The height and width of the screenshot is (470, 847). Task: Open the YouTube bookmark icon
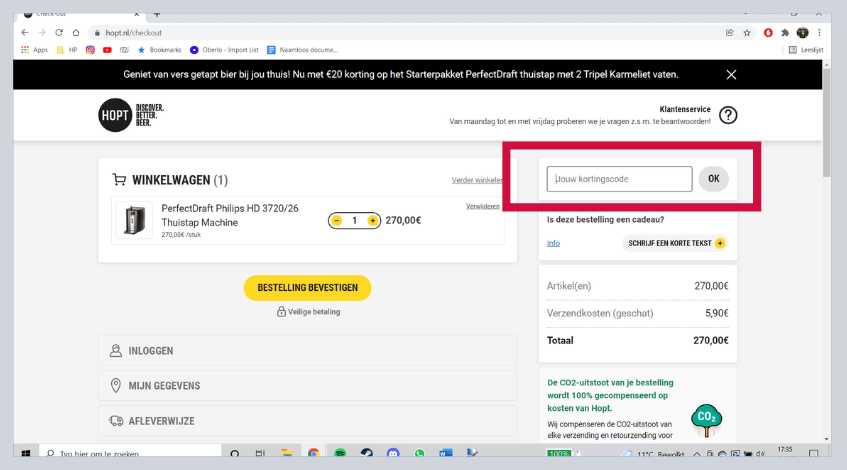point(107,50)
